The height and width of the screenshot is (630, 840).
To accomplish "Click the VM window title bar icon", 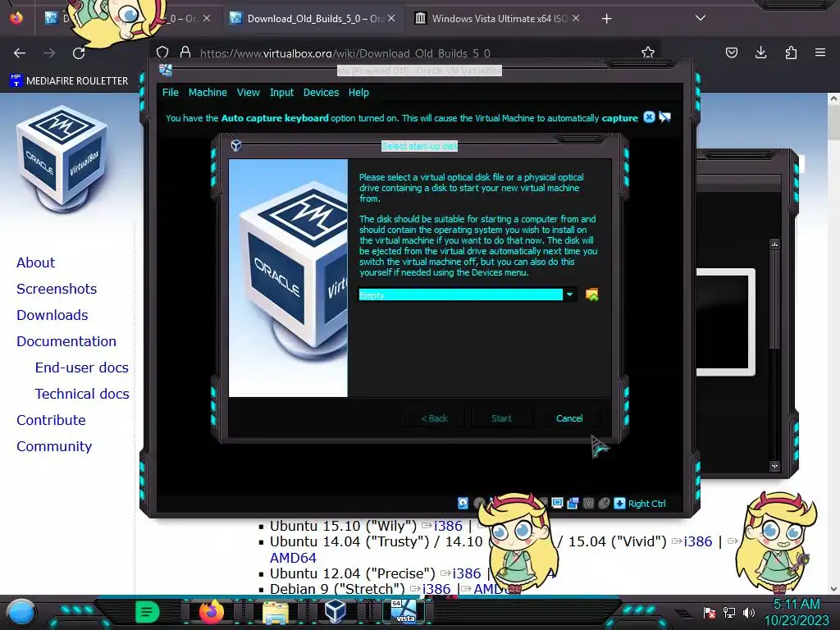I will (166, 71).
